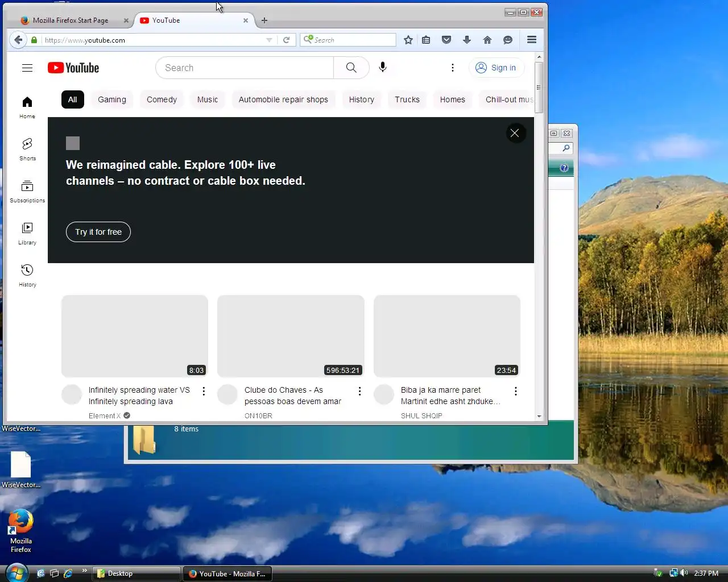The height and width of the screenshot is (582, 728).
Task: Click the YouTube logo
Action: coord(73,68)
